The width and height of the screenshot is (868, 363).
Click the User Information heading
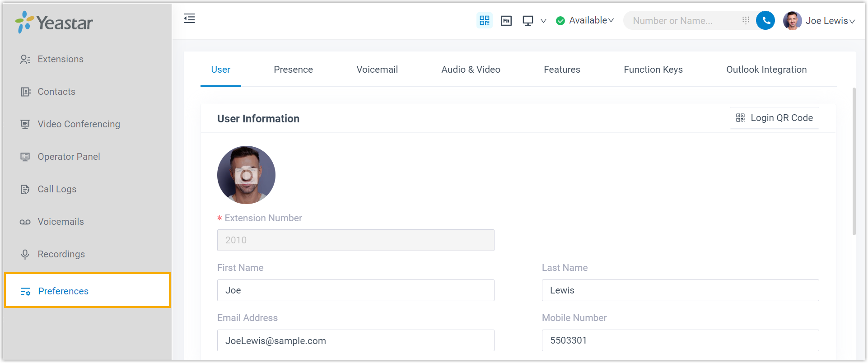[258, 119]
